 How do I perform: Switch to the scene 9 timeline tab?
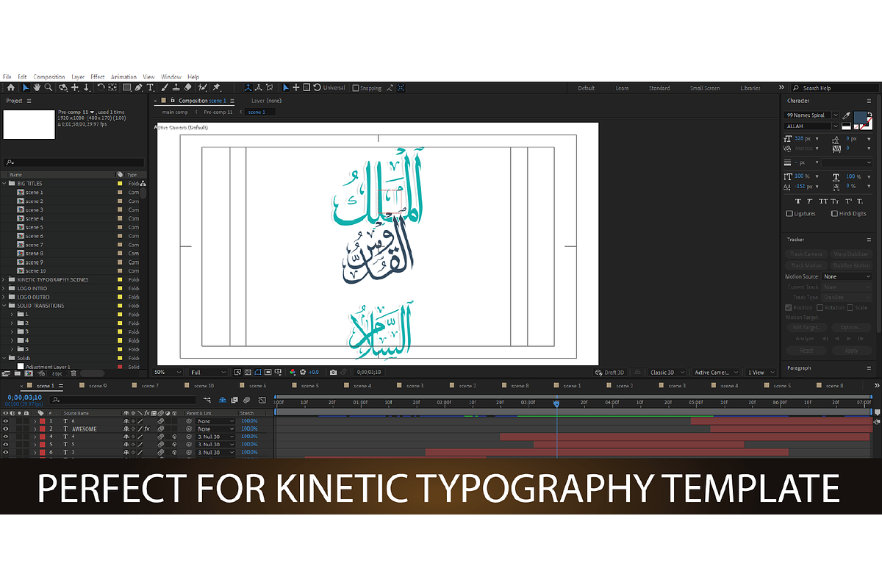pos(98,385)
